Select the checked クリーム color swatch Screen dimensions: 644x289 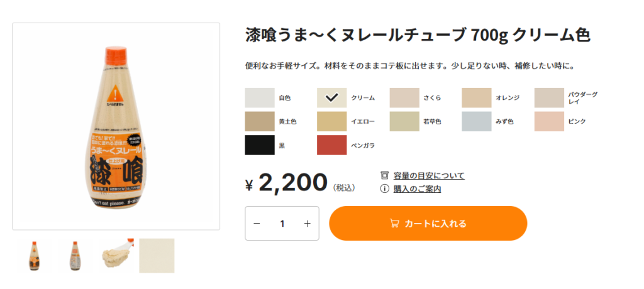[x=331, y=98]
